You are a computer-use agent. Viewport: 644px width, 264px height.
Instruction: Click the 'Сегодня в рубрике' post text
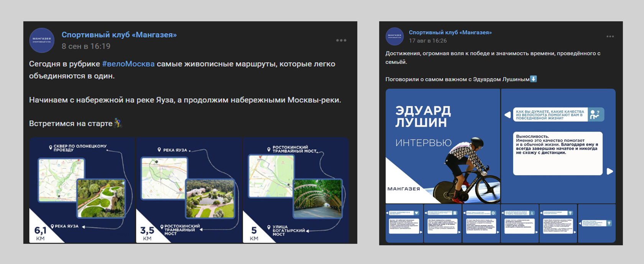tap(182, 70)
